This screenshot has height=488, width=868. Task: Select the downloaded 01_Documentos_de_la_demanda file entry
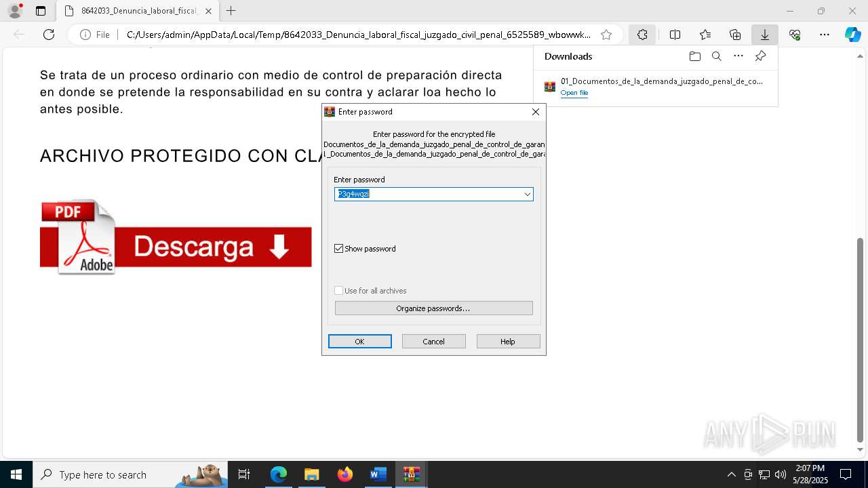pyautogui.click(x=656, y=86)
